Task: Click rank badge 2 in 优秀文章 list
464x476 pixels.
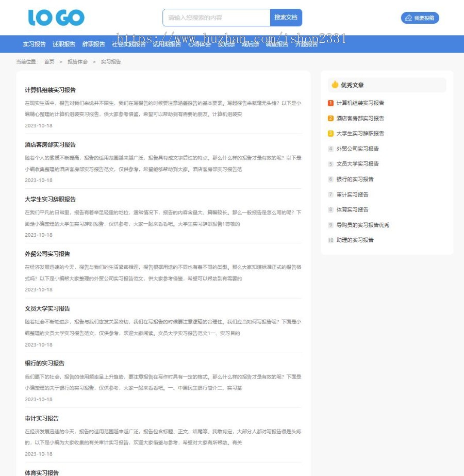Action: click(330, 119)
